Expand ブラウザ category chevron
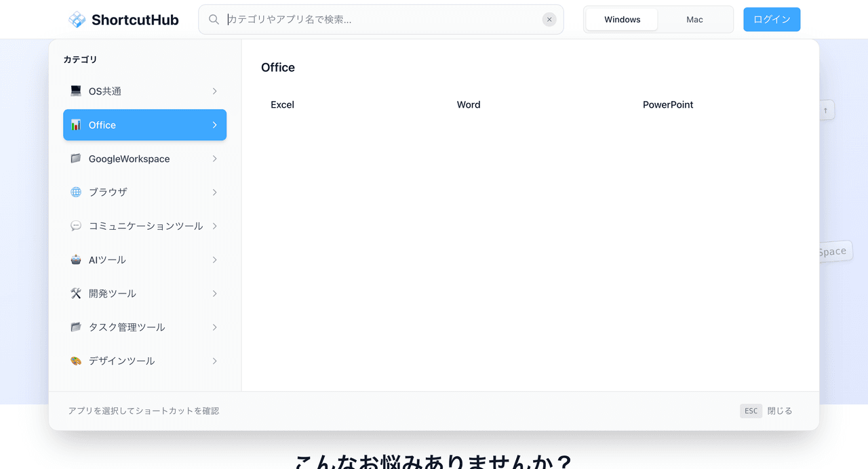 [214, 192]
